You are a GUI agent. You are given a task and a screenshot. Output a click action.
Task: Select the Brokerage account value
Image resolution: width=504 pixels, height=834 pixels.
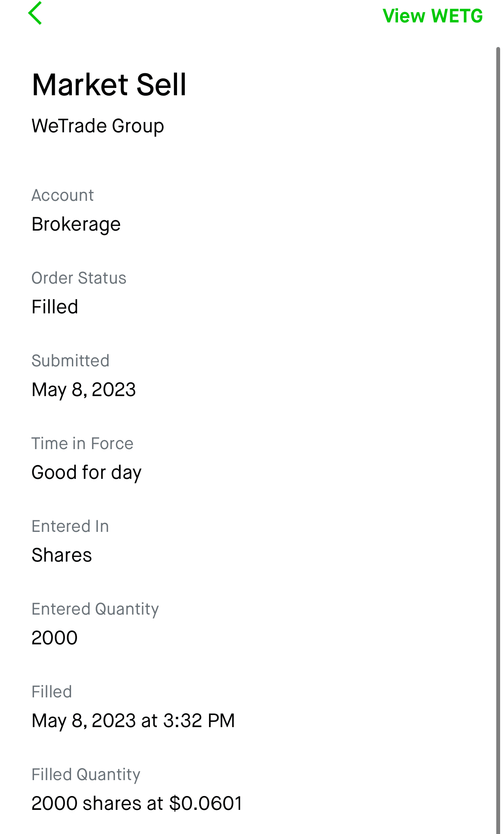pos(76,225)
